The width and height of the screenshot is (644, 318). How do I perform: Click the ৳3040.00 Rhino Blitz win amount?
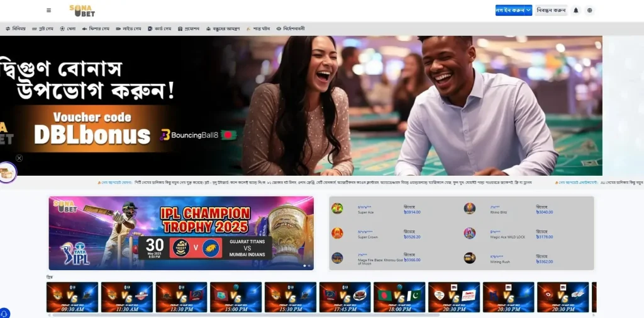click(545, 212)
